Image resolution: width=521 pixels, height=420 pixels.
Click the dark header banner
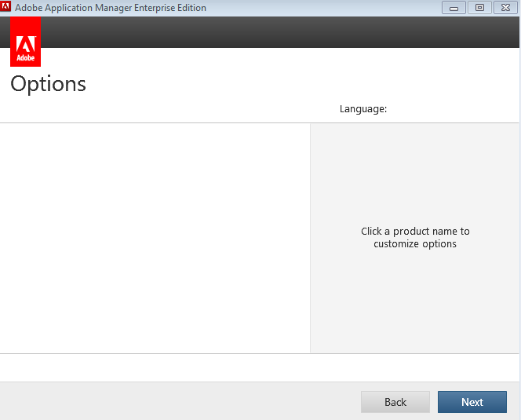pos(275,32)
